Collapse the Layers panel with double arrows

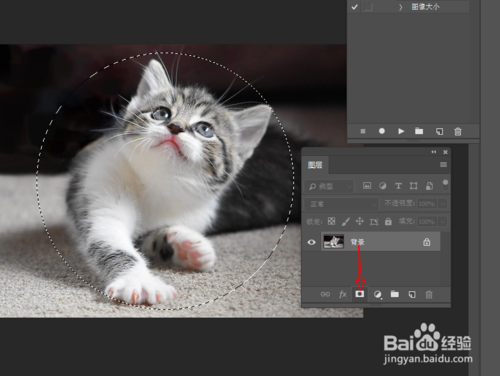433,152
